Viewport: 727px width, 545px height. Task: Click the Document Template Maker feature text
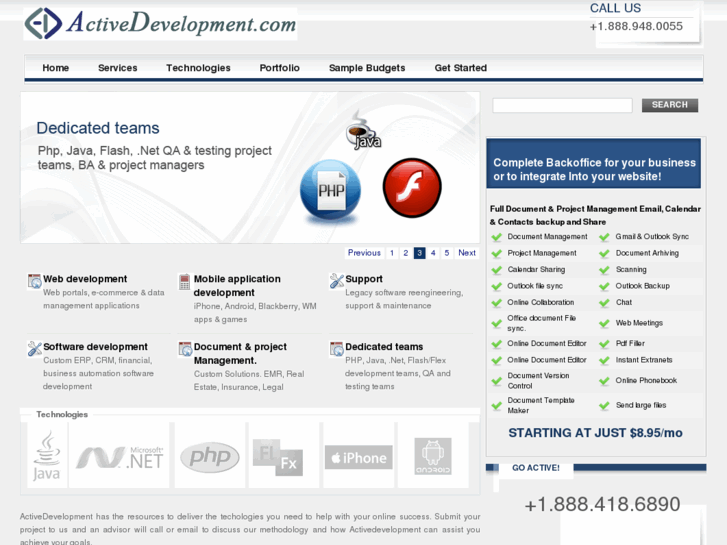click(x=541, y=405)
